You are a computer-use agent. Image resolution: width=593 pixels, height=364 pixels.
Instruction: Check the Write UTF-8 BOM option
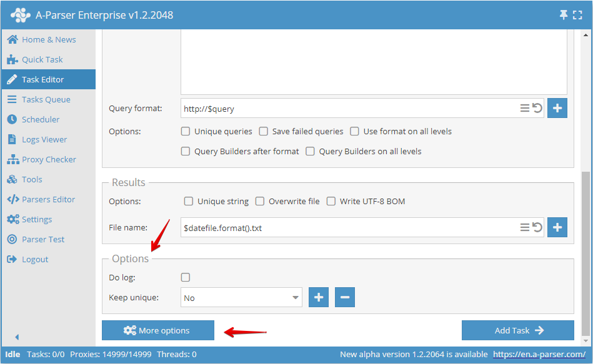click(x=332, y=201)
